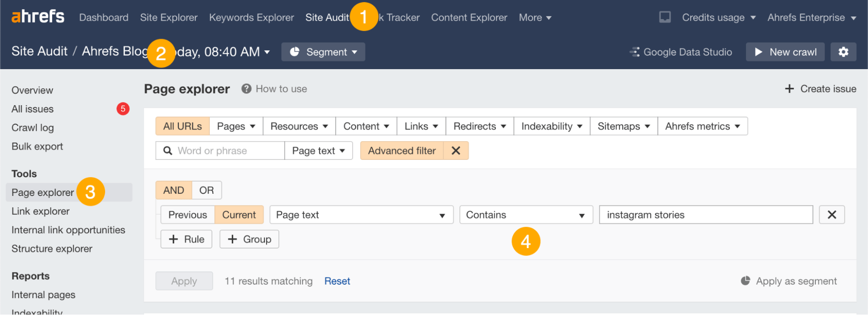Open Keywords Explorer
The width and height of the screenshot is (868, 315).
click(x=251, y=17)
